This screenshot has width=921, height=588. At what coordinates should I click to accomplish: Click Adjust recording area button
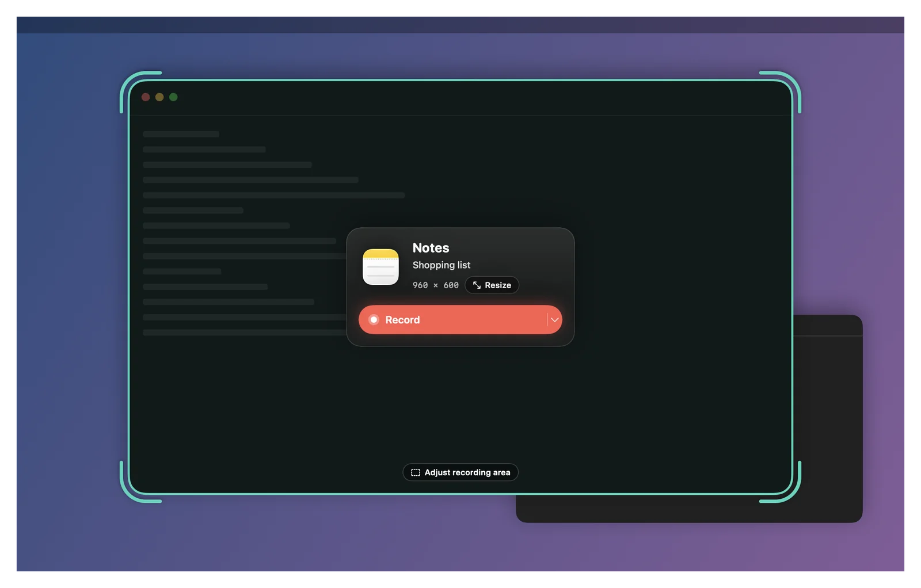click(x=461, y=472)
